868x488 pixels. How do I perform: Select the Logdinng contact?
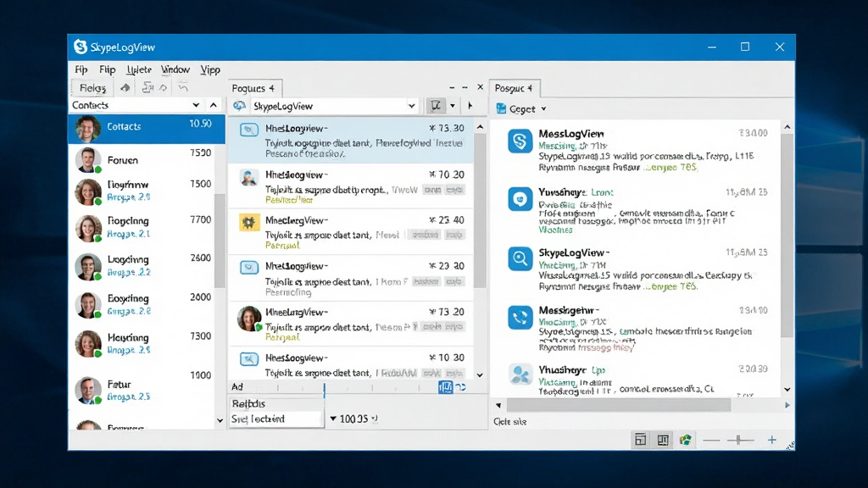142,265
